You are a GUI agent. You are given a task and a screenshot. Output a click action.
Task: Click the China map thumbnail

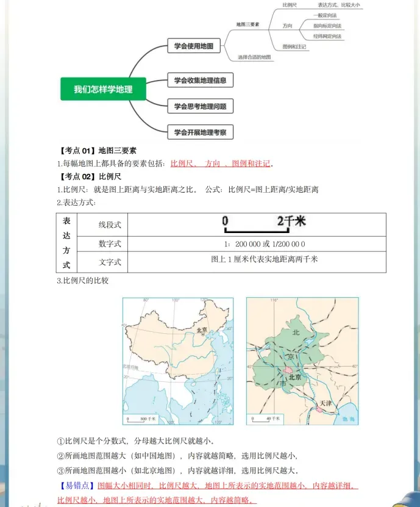point(178,361)
